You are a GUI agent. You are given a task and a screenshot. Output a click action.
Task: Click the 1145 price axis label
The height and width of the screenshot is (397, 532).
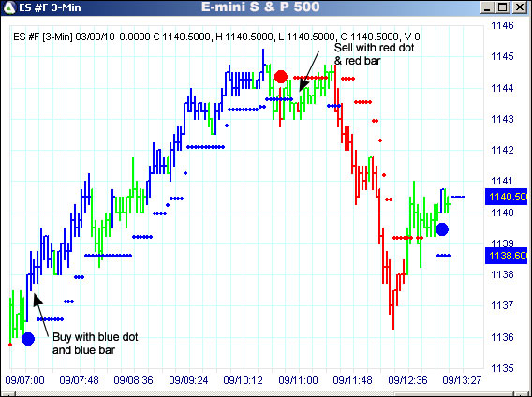tap(502, 56)
